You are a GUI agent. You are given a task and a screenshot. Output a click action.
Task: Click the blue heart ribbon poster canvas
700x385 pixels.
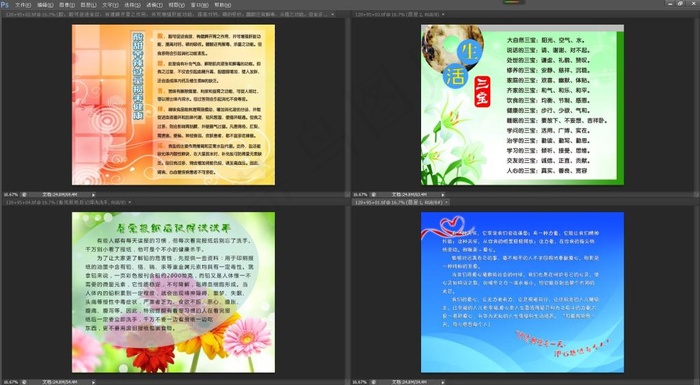coord(522,292)
